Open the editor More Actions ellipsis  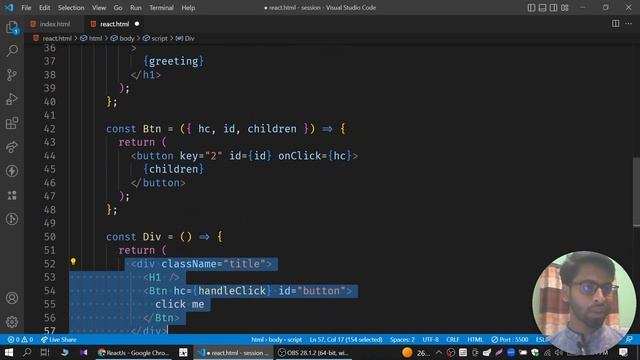629,24
